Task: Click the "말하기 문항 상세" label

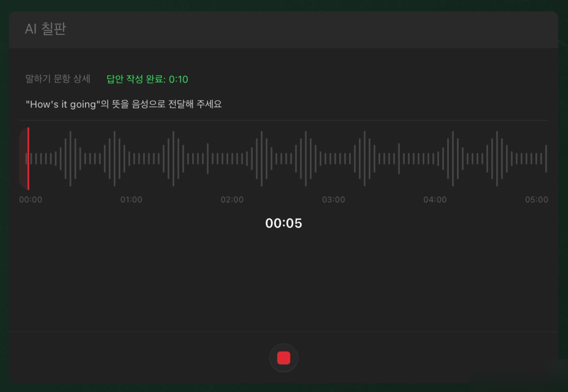Action: 58,79
